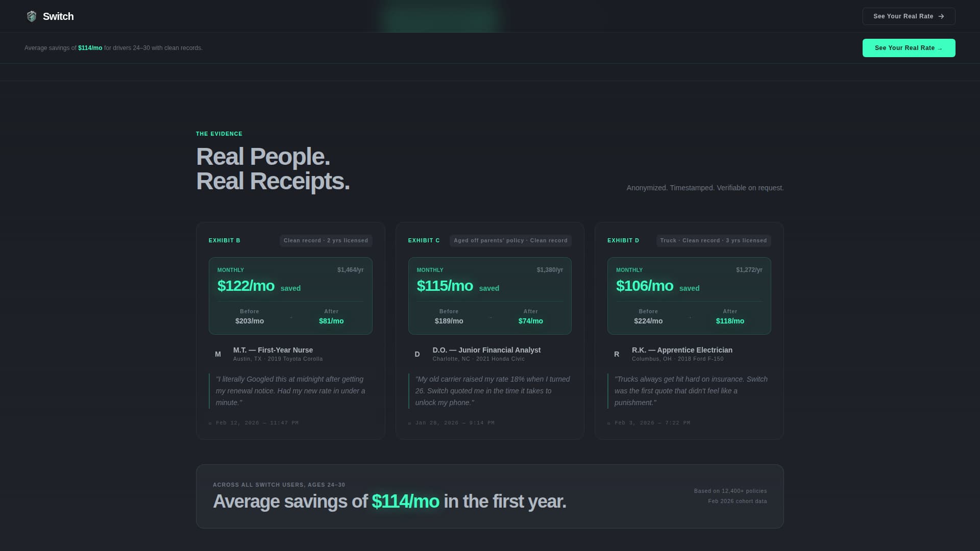The height and width of the screenshot is (551, 980).
Task: Click the name M.T. — First-Year Nurse
Action: pos(273,350)
